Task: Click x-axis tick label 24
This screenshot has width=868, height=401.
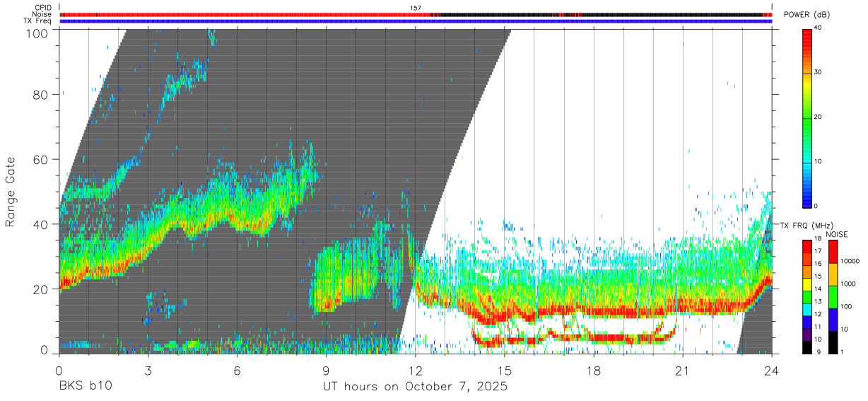Action: [x=772, y=371]
